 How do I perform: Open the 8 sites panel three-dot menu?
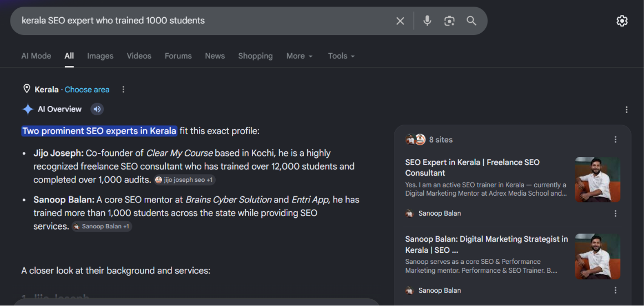pyautogui.click(x=615, y=140)
